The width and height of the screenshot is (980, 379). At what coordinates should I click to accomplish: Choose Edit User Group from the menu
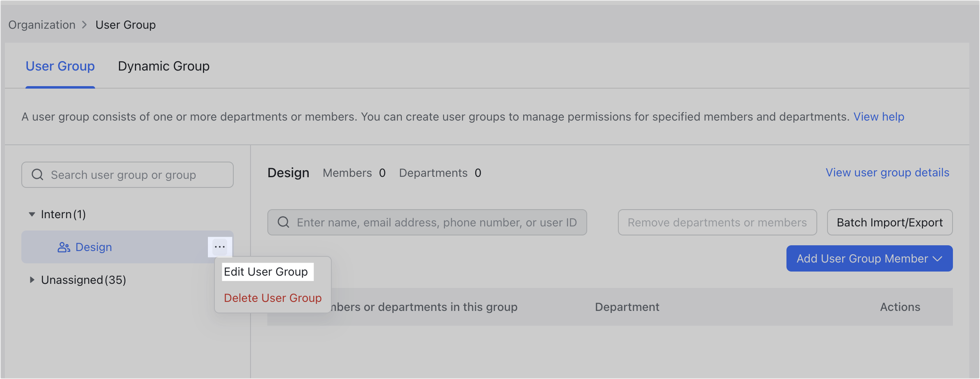[x=267, y=272]
